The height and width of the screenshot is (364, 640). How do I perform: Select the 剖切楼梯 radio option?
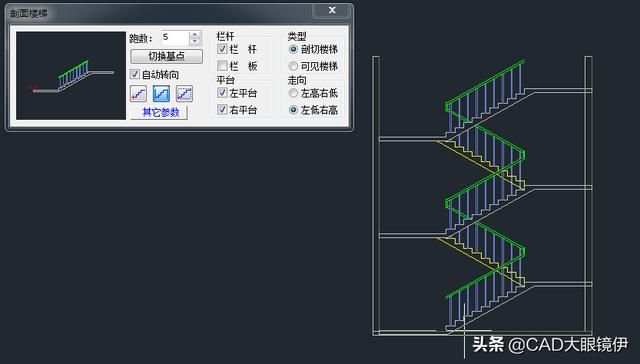293,49
